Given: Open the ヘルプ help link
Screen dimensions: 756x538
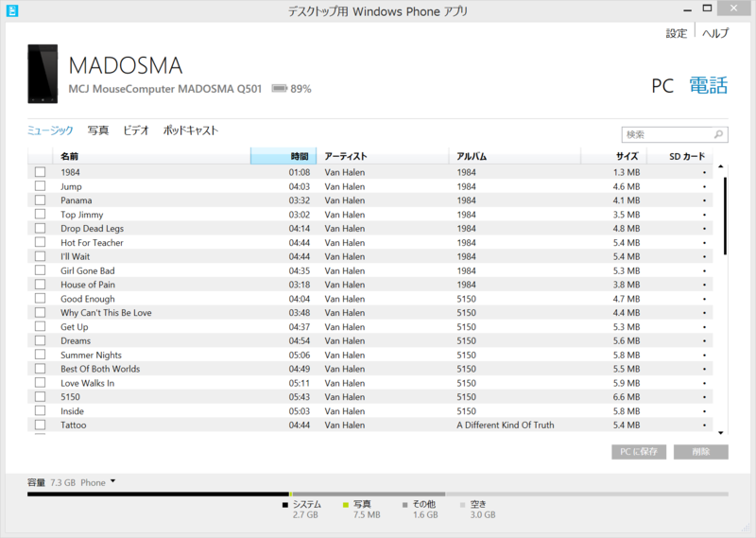Looking at the screenshot, I should 715,33.
